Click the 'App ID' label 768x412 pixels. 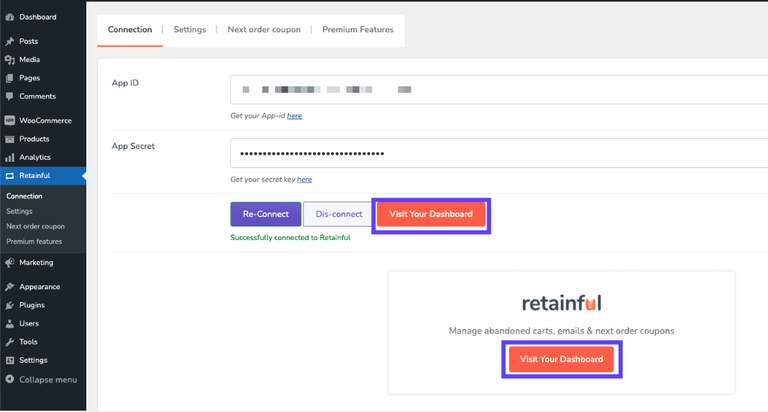(x=125, y=83)
